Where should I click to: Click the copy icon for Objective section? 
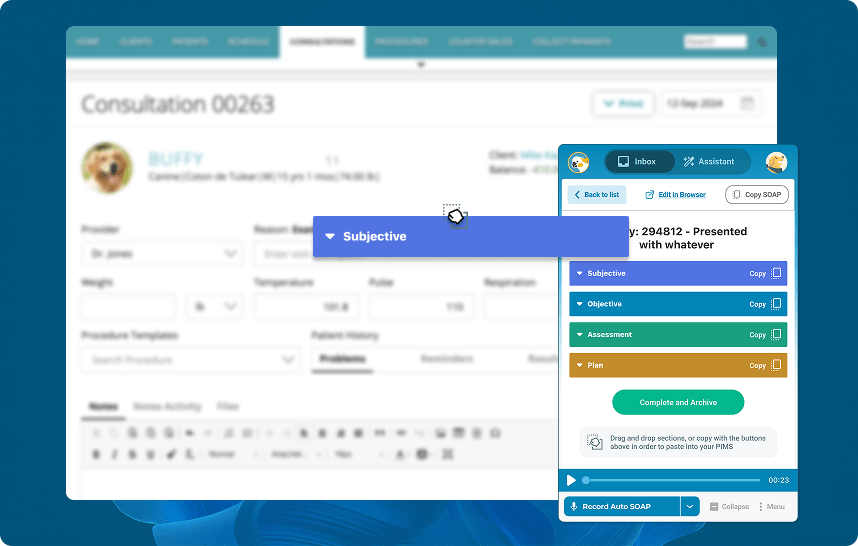(779, 304)
